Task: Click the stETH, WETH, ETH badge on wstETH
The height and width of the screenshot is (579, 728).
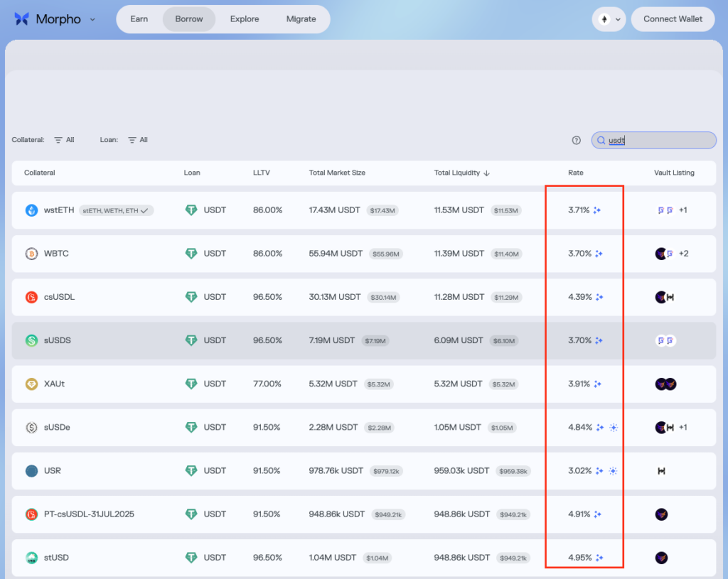Action: [x=116, y=210]
